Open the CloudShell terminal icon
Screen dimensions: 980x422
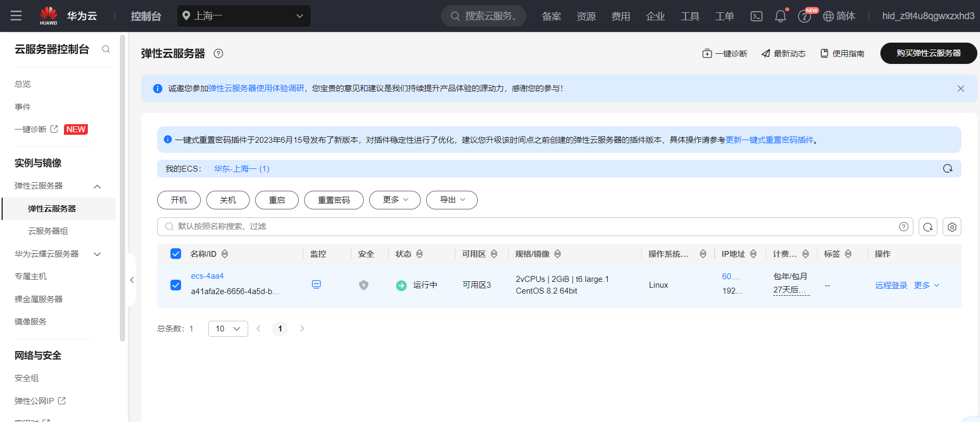click(x=756, y=16)
